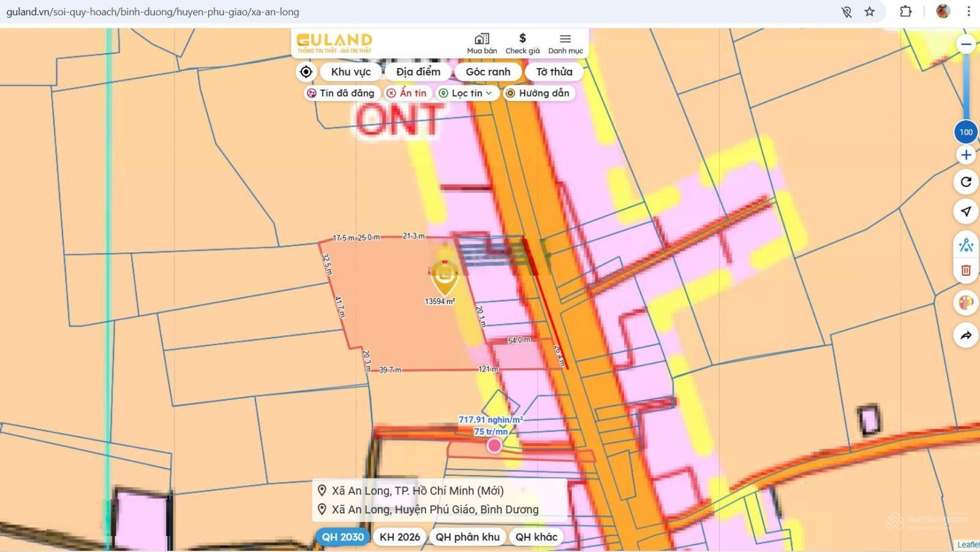980x552 pixels.
Task: Click the Tờ thửa button
Action: 554,72
